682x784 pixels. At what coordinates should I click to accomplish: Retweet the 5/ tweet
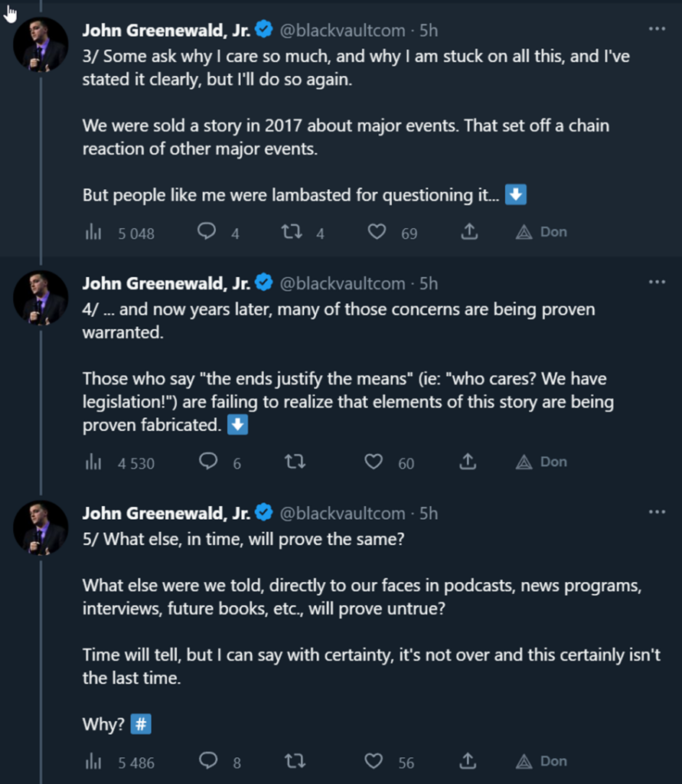(295, 762)
